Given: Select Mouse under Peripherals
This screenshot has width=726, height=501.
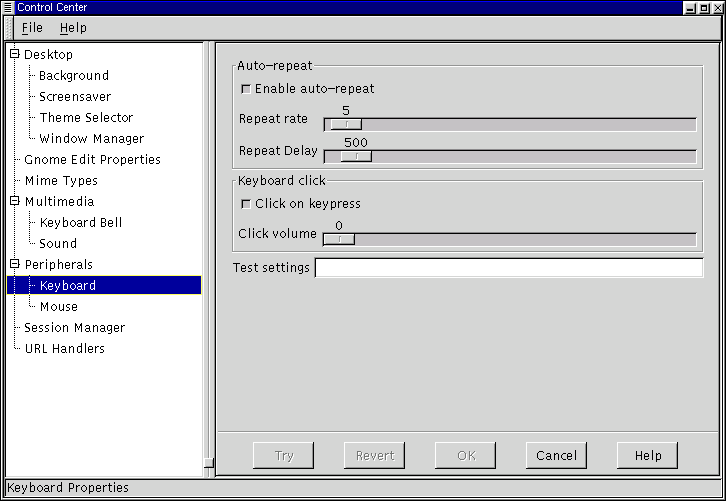Looking at the screenshot, I should [58, 306].
